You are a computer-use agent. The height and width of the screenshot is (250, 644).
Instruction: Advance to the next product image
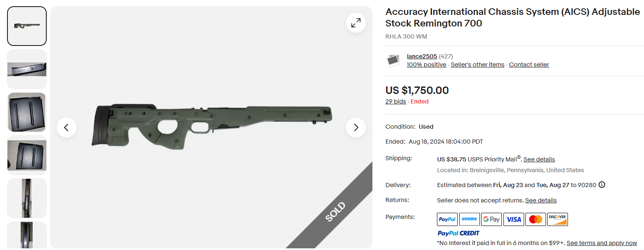355,127
